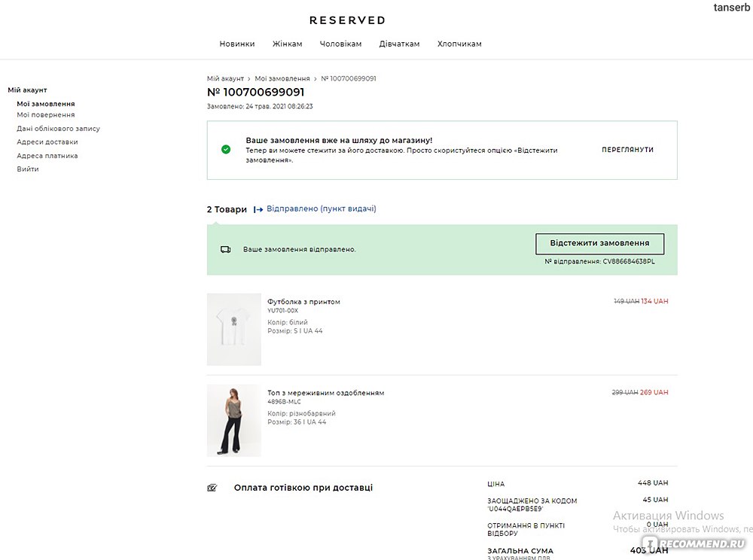Screen dimensions: 753x560
Task: Open the Чоловікам menu
Action: [x=340, y=44]
